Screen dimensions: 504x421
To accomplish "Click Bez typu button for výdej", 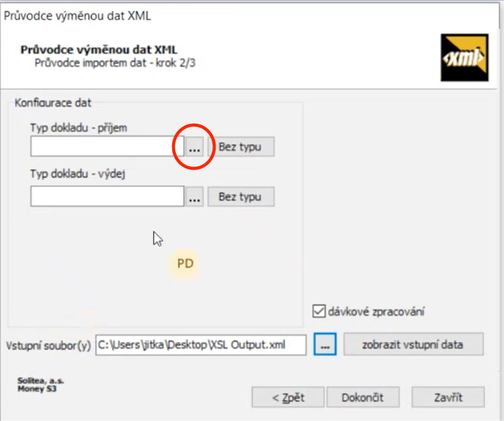I will [x=241, y=197].
